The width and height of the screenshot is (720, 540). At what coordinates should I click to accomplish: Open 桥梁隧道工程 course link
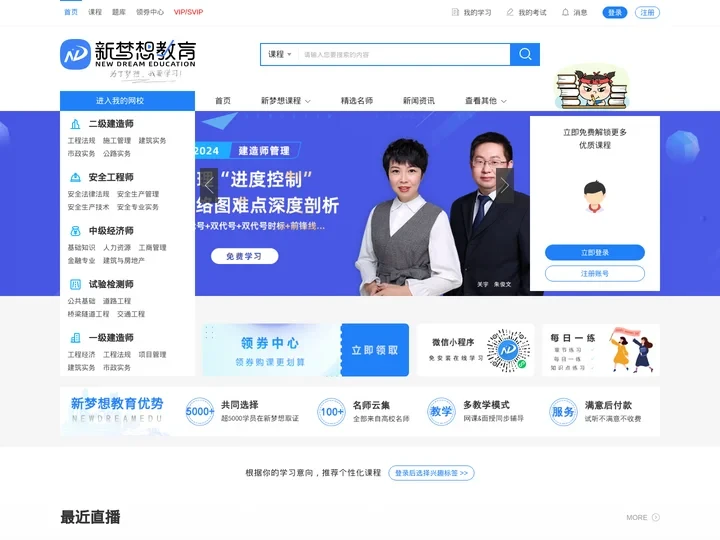88,314
